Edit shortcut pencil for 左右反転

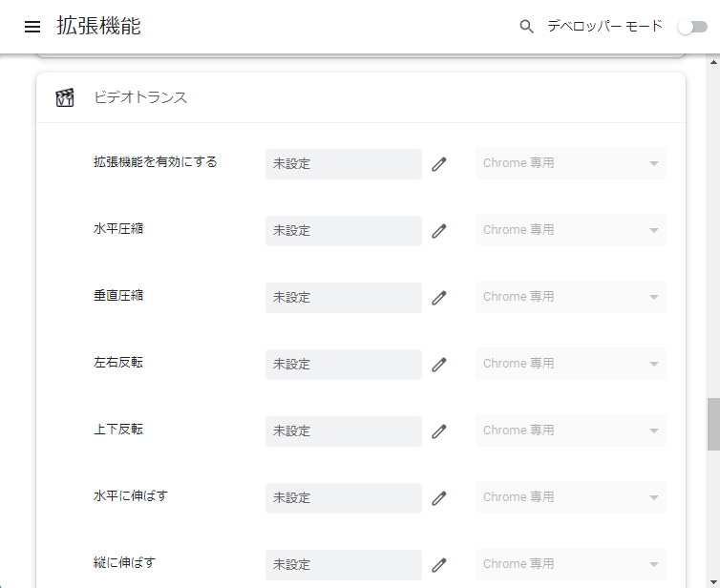point(439,365)
